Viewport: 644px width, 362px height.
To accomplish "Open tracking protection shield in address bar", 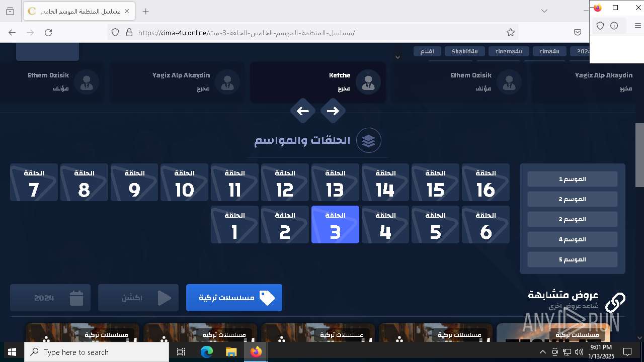I will point(115,32).
